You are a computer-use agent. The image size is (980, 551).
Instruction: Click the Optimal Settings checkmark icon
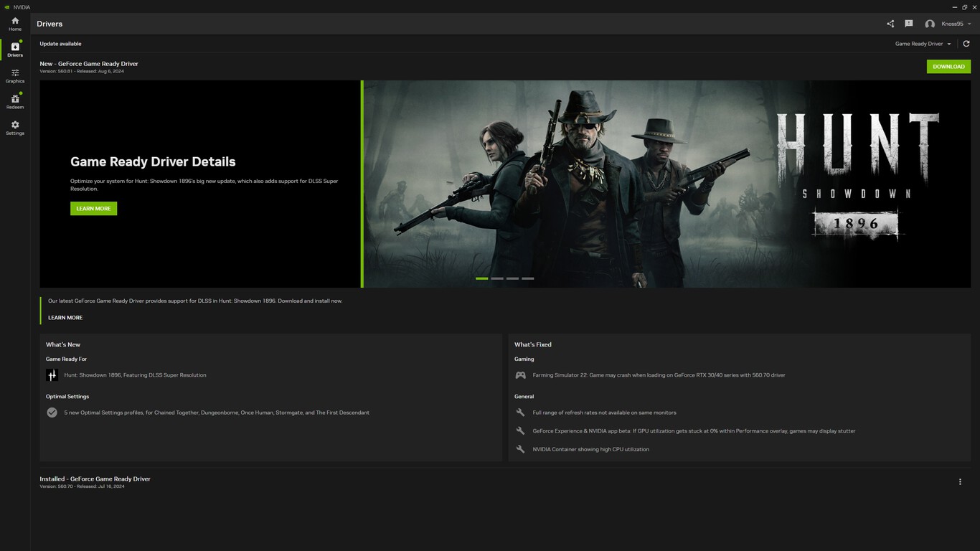tap(52, 413)
